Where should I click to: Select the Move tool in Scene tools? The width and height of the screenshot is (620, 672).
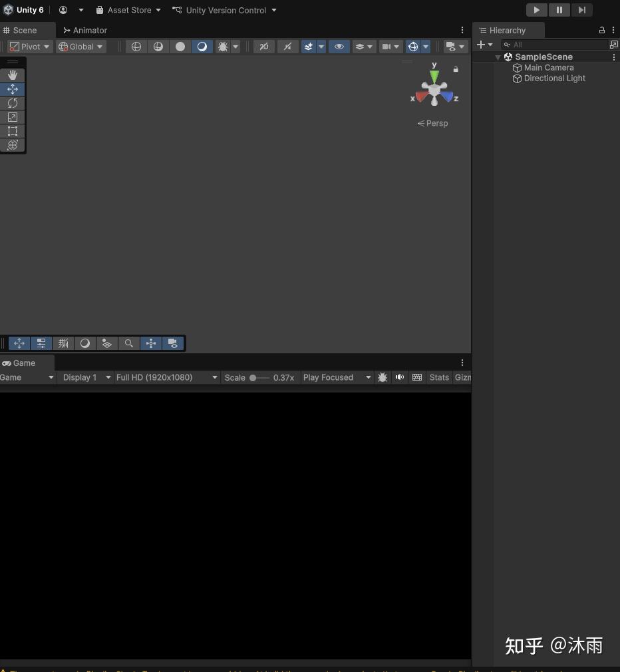pos(13,89)
